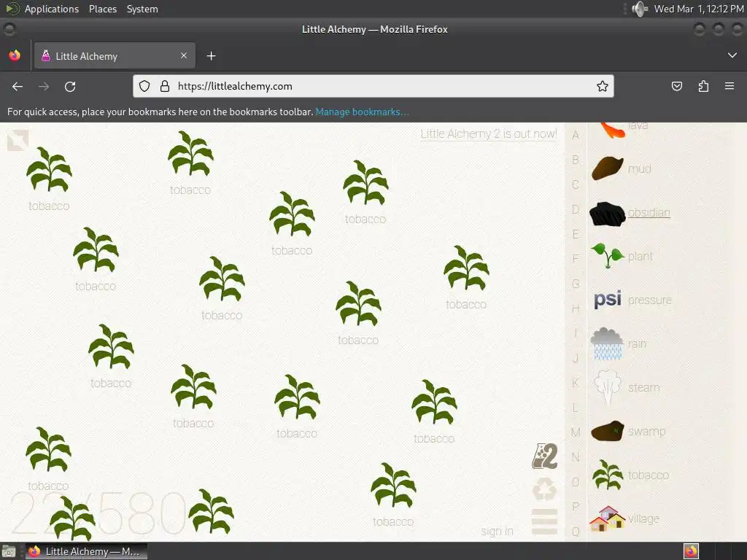Select the obsidian element in the library
747x560 pixels.
630,214
